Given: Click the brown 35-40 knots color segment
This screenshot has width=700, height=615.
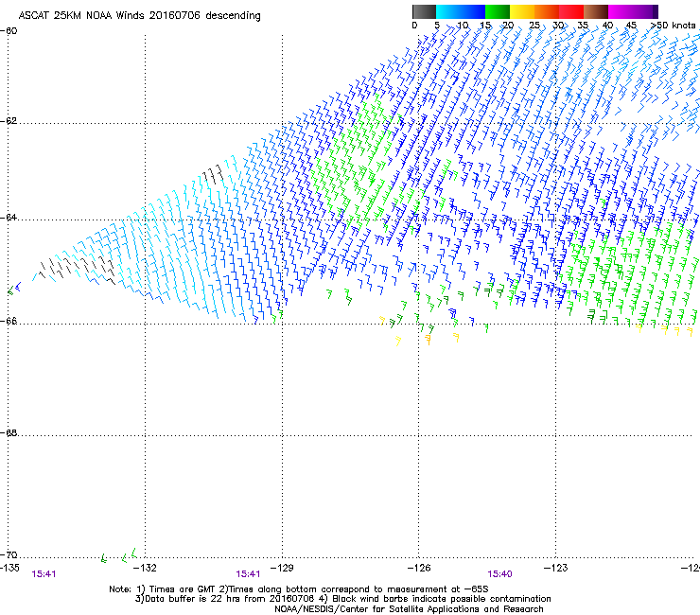Looking at the screenshot, I should pyautogui.click(x=596, y=11).
